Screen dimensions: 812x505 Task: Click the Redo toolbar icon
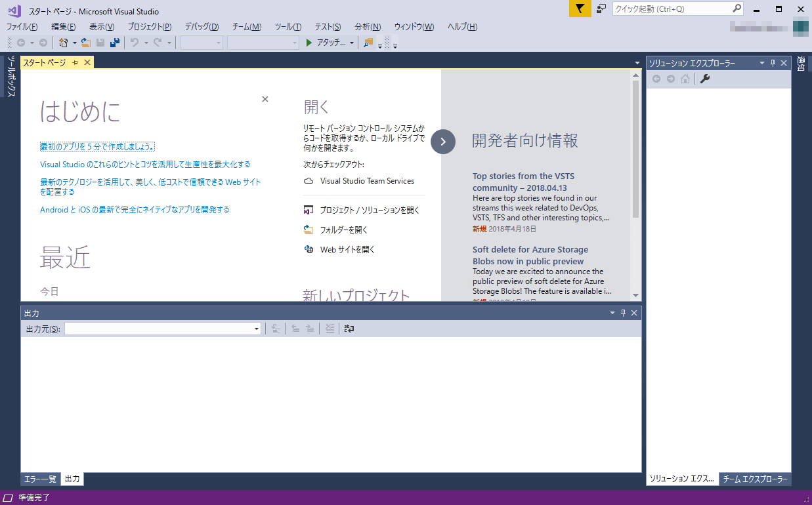158,43
